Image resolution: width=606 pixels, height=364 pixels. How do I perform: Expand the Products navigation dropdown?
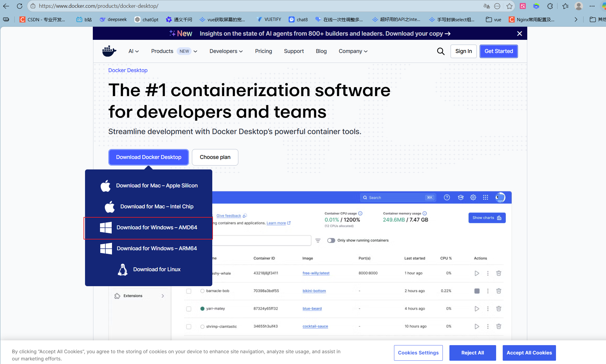coord(174,51)
